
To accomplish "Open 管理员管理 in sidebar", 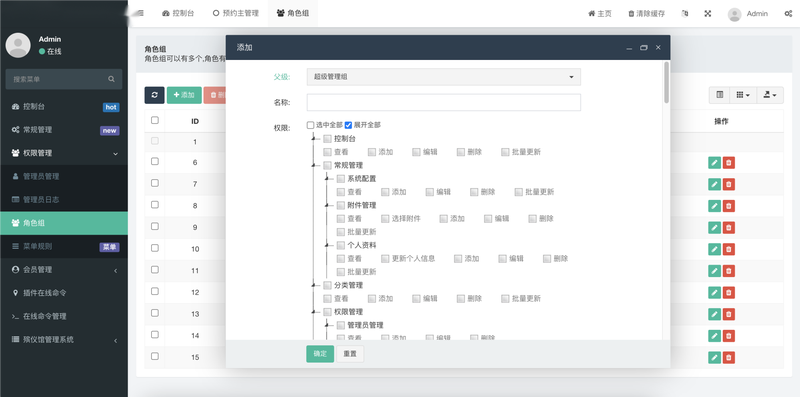I will tap(64, 176).
